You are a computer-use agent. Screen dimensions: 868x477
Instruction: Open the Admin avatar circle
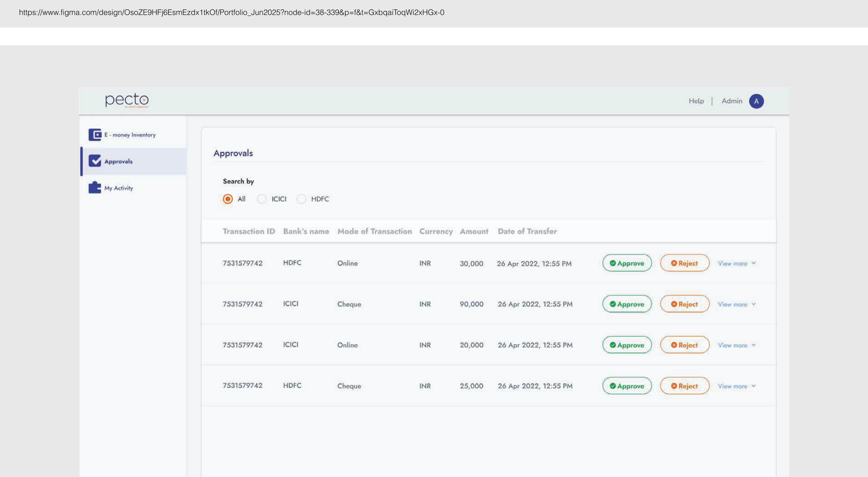click(756, 101)
